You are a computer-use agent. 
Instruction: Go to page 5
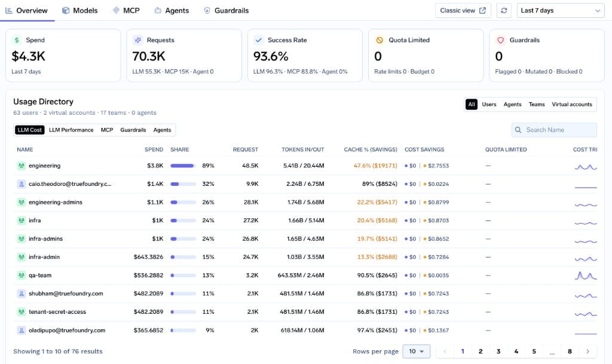[534, 351]
